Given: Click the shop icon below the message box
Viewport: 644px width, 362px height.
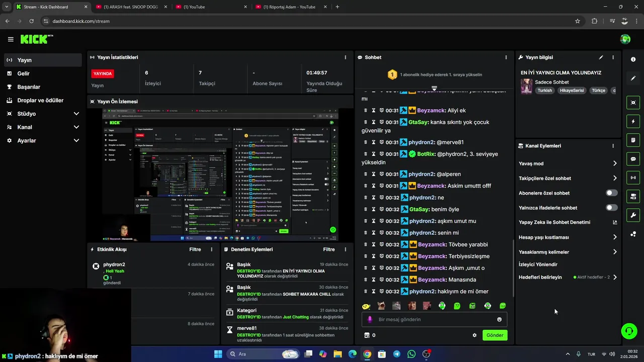Looking at the screenshot, I should 367,335.
